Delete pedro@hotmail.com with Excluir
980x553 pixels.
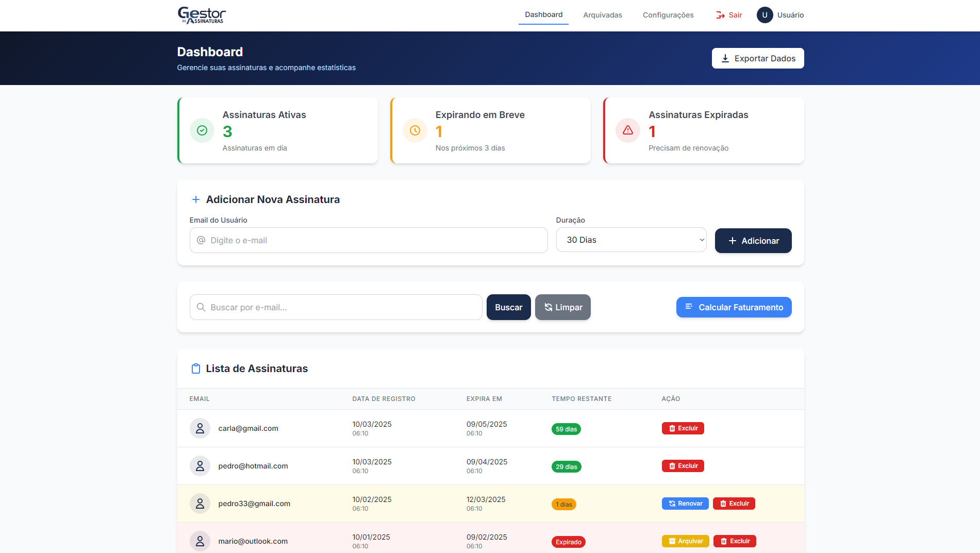coord(683,466)
